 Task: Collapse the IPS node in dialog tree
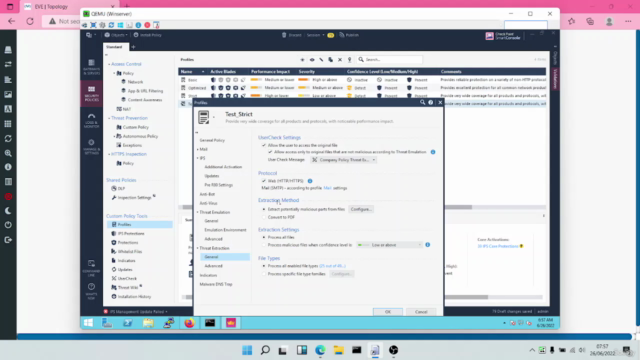point(198,158)
